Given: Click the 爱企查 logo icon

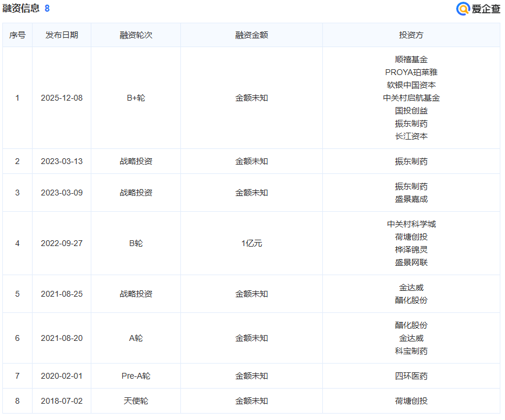Looking at the screenshot, I should pyautogui.click(x=463, y=8).
